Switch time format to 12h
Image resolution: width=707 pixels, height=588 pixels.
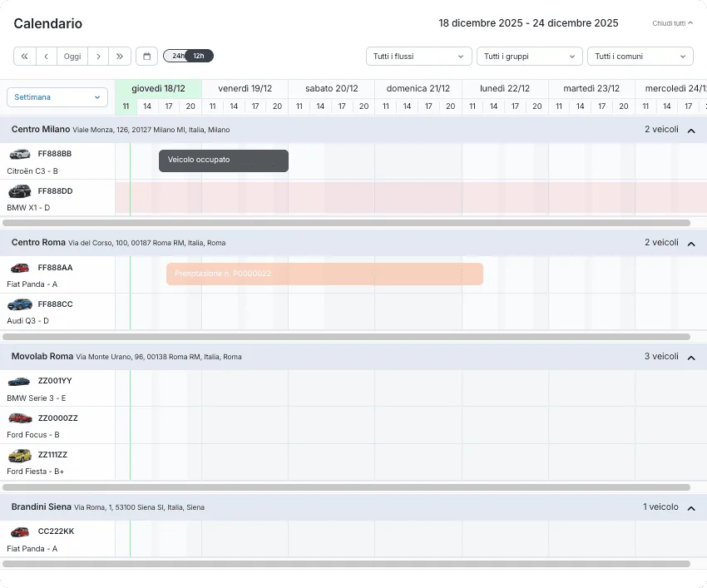coord(199,56)
